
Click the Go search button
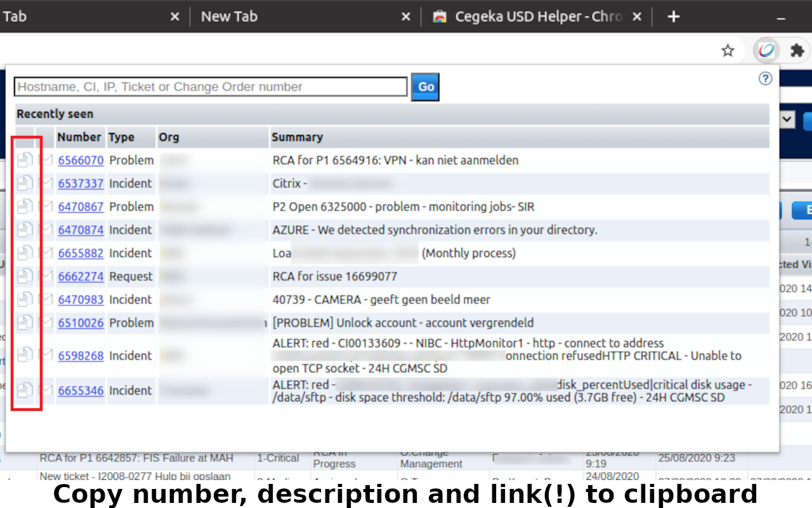pos(425,87)
